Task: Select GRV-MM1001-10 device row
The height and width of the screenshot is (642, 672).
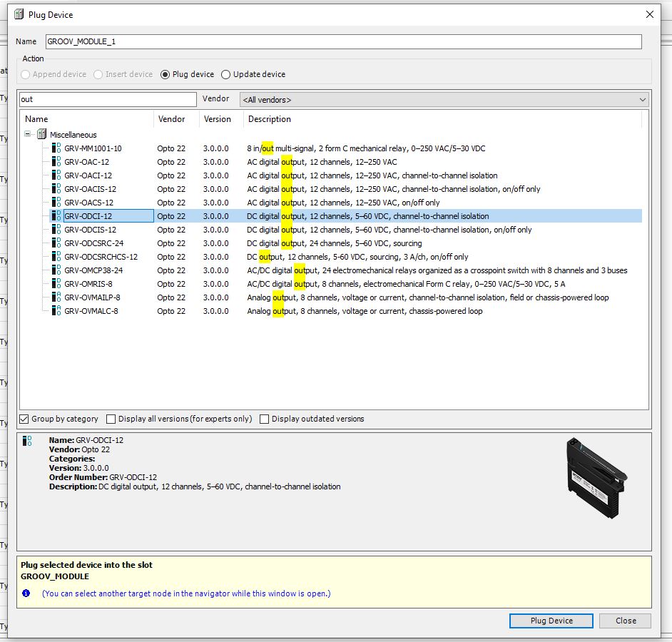Action: pos(346,148)
